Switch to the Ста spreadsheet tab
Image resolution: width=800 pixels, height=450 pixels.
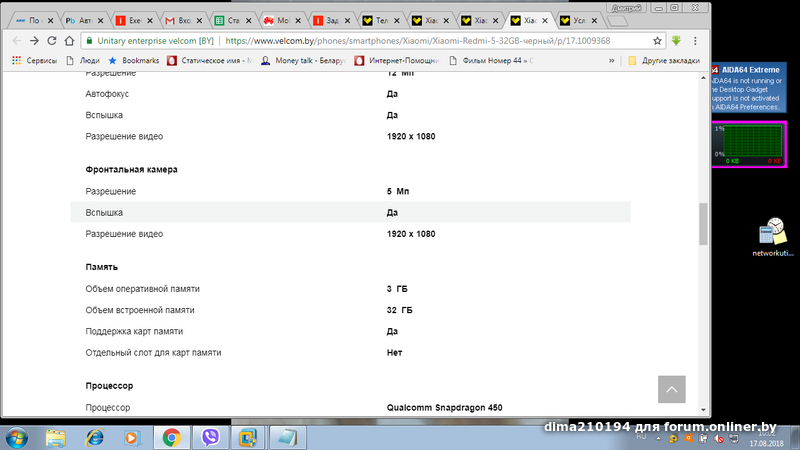click(x=233, y=20)
